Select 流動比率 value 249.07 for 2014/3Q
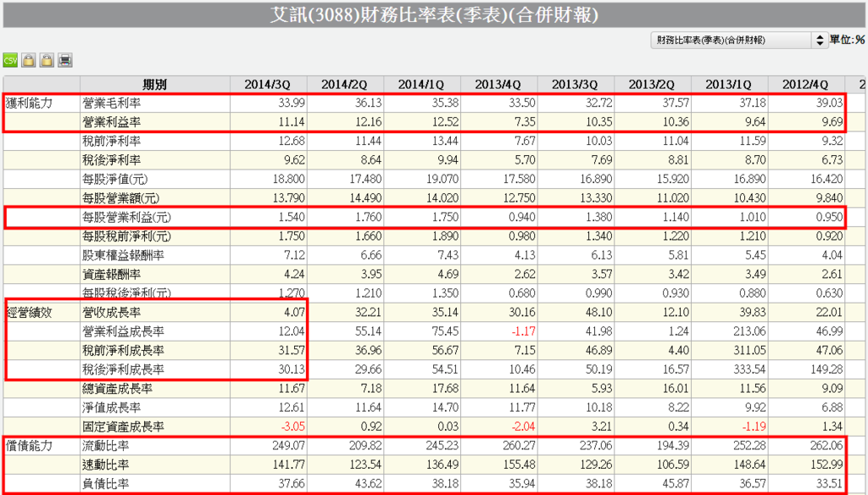The image size is (868, 495). [x=289, y=446]
